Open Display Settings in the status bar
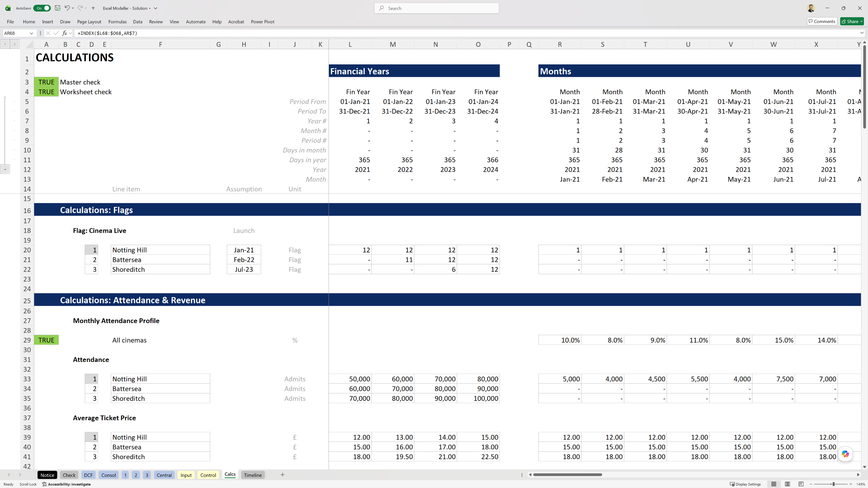This screenshot has width=868, height=488. 745,484
